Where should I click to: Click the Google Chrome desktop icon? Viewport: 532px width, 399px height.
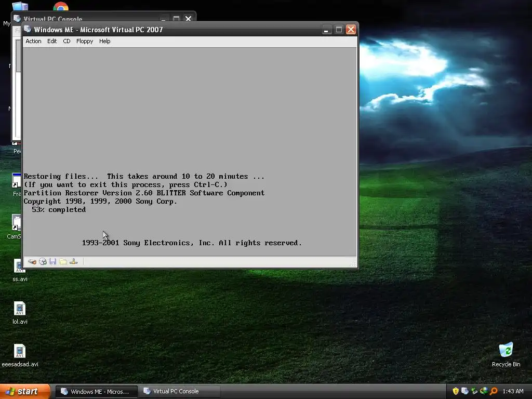pos(61,6)
